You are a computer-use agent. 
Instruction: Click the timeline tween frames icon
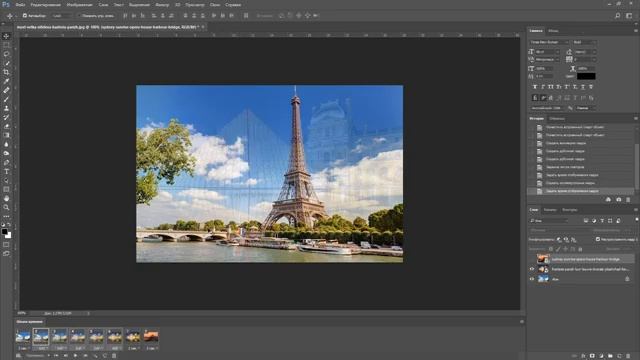click(96, 356)
